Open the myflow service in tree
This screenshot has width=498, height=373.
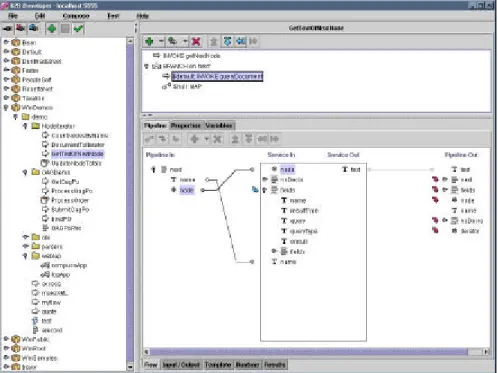point(51,302)
